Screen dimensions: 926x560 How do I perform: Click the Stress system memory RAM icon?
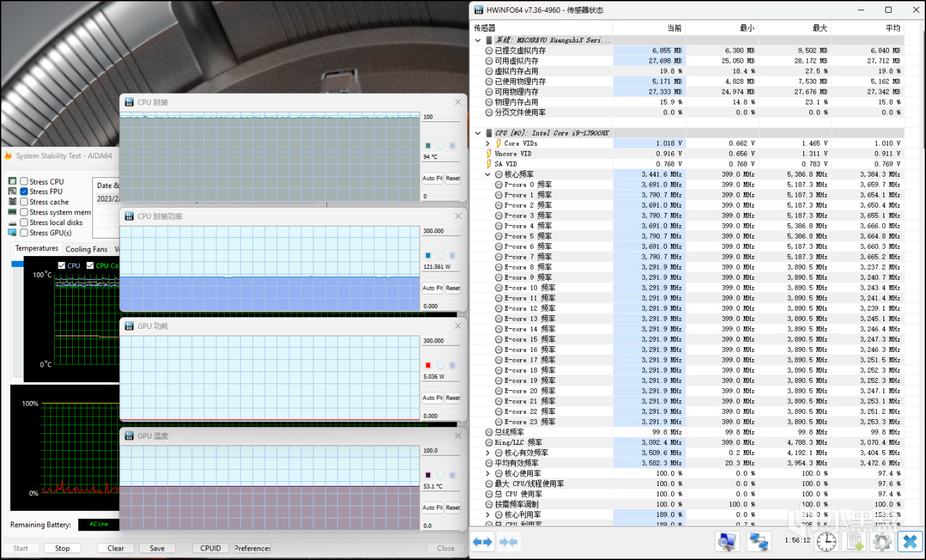point(12,212)
